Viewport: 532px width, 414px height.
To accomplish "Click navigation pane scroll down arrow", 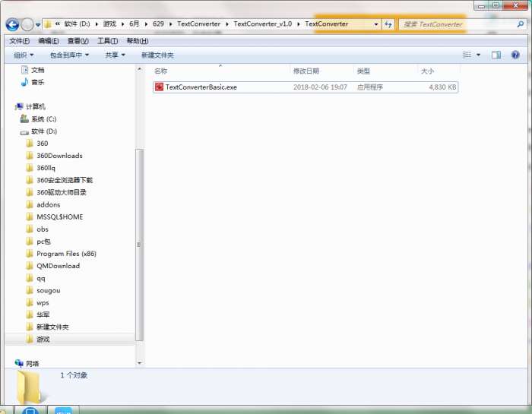I will tap(139, 363).
